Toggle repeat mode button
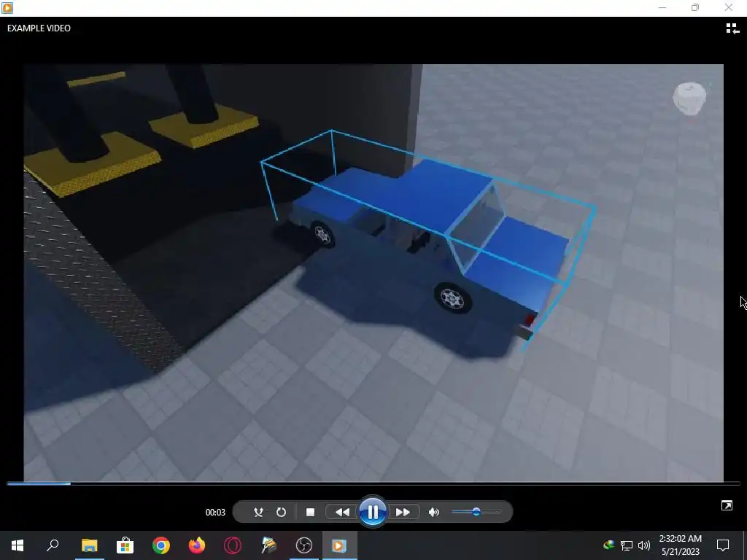The image size is (747, 560). tap(281, 513)
